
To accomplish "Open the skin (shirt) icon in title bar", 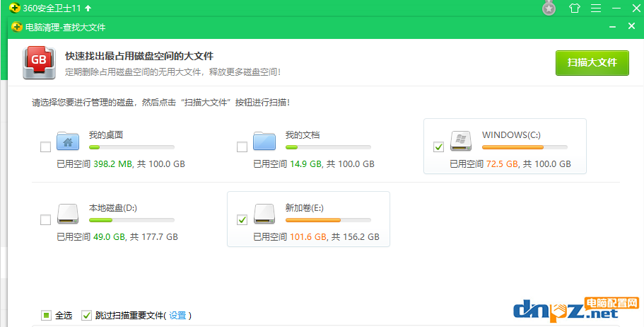I will pyautogui.click(x=575, y=8).
